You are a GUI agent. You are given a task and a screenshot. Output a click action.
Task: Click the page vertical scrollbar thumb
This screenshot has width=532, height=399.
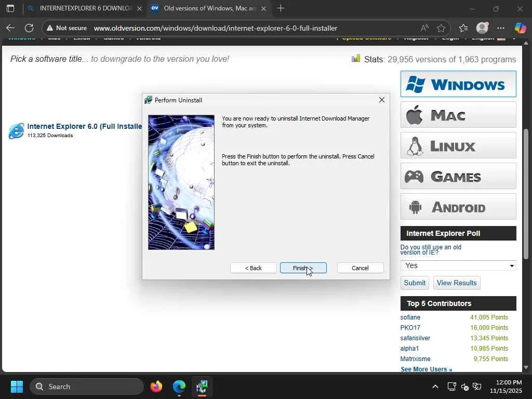(526, 194)
